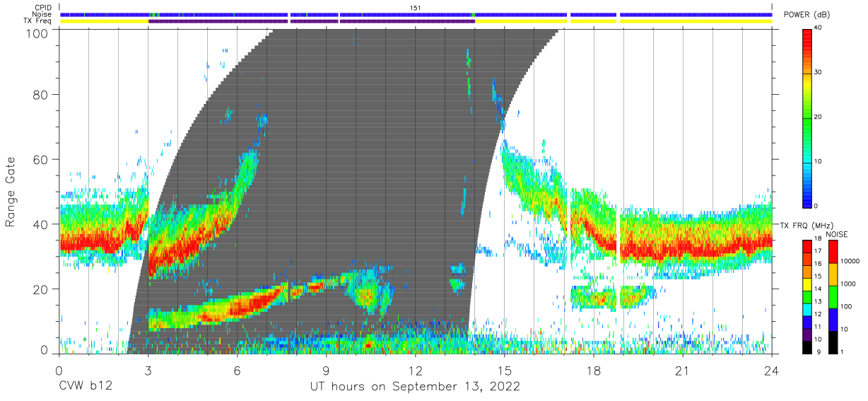868x401 pixels.
Task: Click the red 17–18 MHz TX FRQ swatch
Action: pyautogui.click(x=807, y=246)
